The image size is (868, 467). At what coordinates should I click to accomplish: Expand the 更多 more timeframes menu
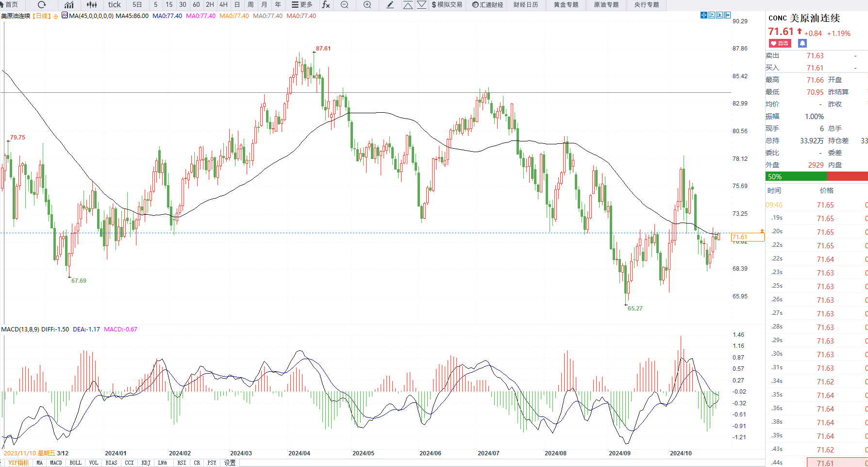pyautogui.click(x=302, y=5)
